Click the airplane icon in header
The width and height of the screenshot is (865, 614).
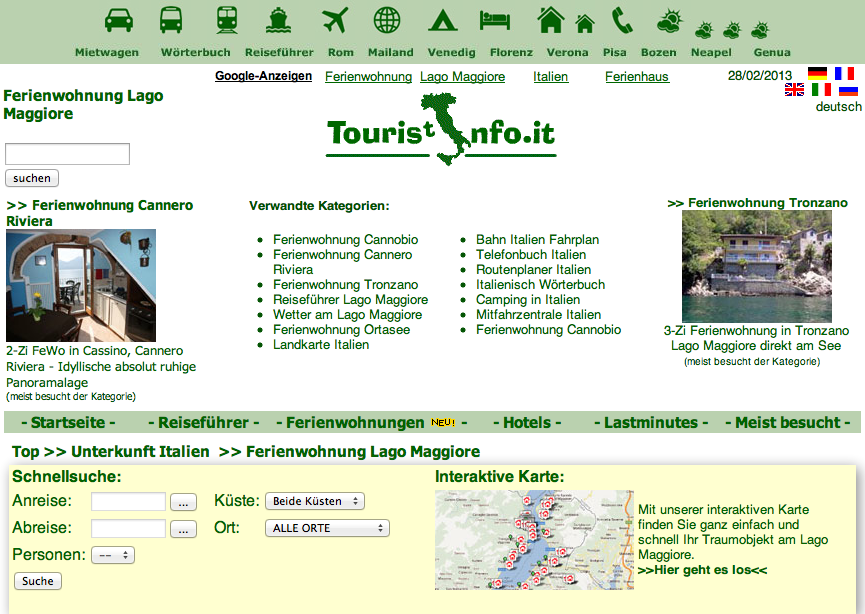335,20
